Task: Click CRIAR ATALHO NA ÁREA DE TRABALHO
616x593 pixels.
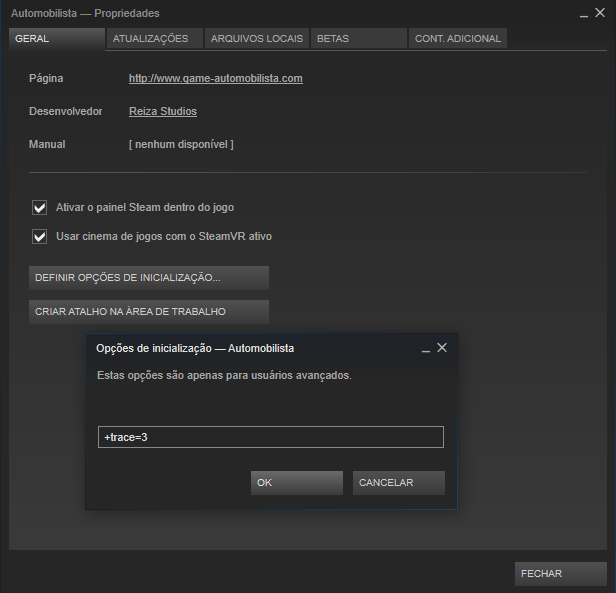Action: 149,312
